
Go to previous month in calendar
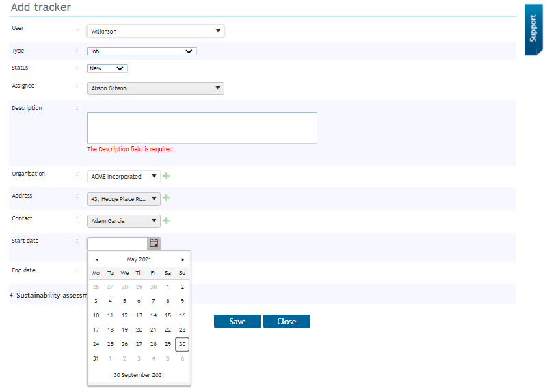coord(97,259)
